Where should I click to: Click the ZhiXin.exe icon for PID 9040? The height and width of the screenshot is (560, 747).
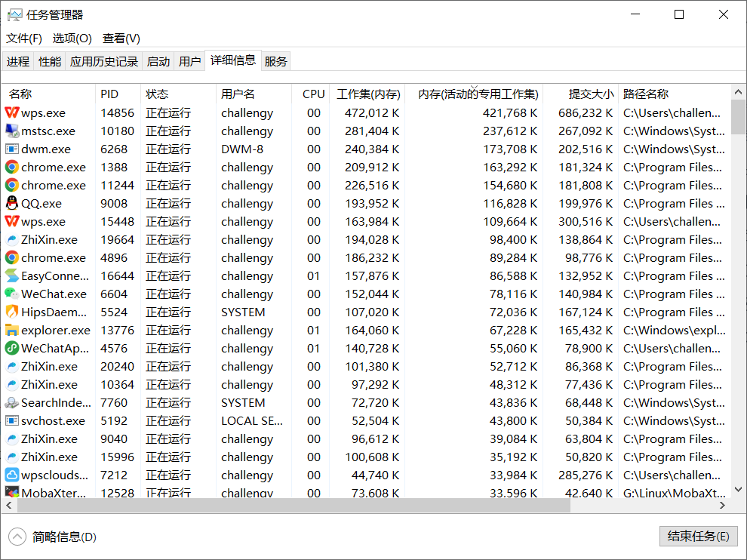12,439
